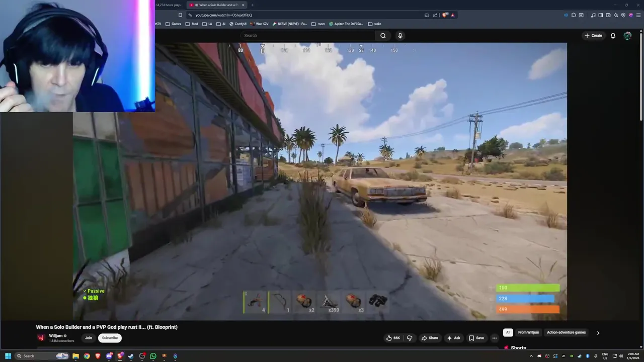Open the Willjum channel avatar
Viewport: 644px width, 362px height.
[41, 338]
